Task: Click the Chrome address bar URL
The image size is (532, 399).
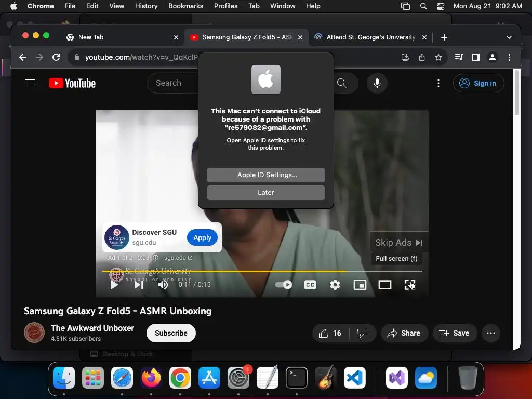Action: [x=141, y=57]
